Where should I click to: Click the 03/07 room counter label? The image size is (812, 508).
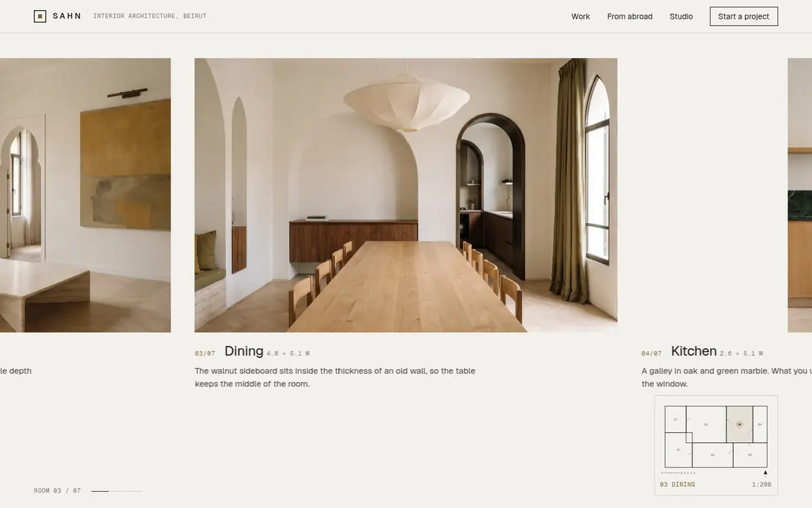click(205, 354)
